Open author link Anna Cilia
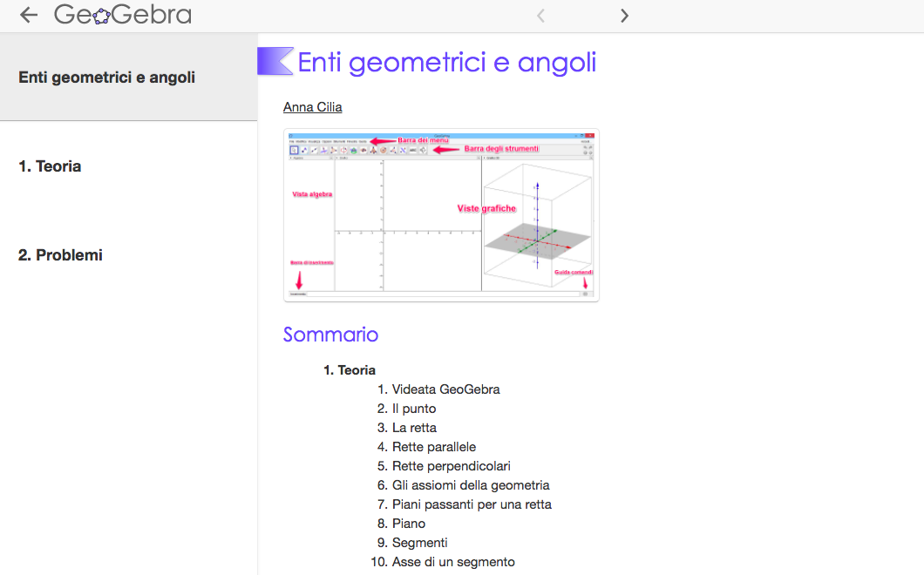Viewport: 924px width, 575px height. pyautogui.click(x=312, y=107)
